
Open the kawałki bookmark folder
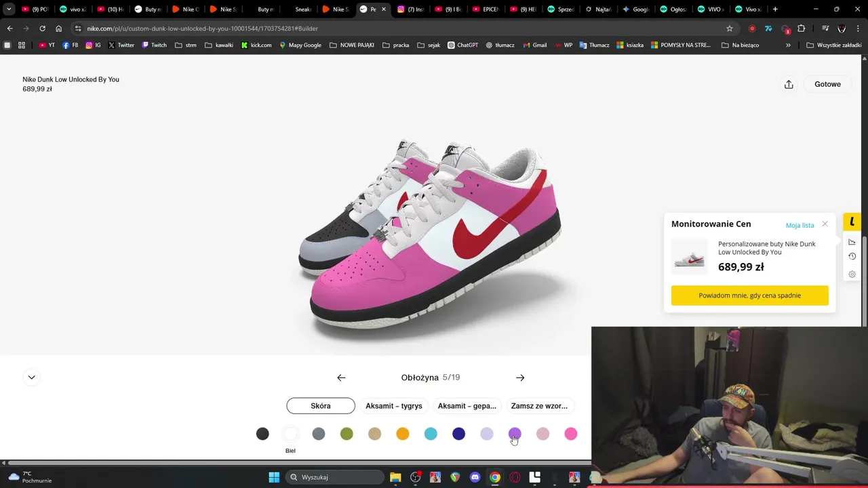pos(219,45)
